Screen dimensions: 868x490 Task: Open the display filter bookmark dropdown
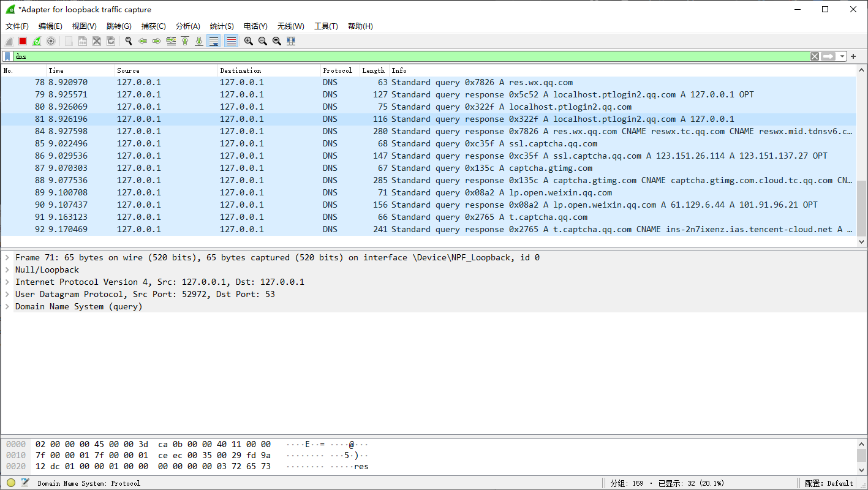coord(7,56)
